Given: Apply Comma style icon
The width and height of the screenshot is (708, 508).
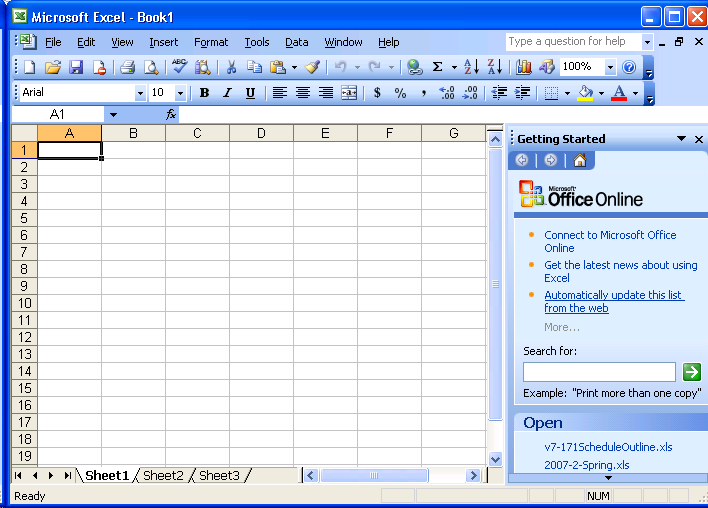Looking at the screenshot, I should pyautogui.click(x=424, y=93).
